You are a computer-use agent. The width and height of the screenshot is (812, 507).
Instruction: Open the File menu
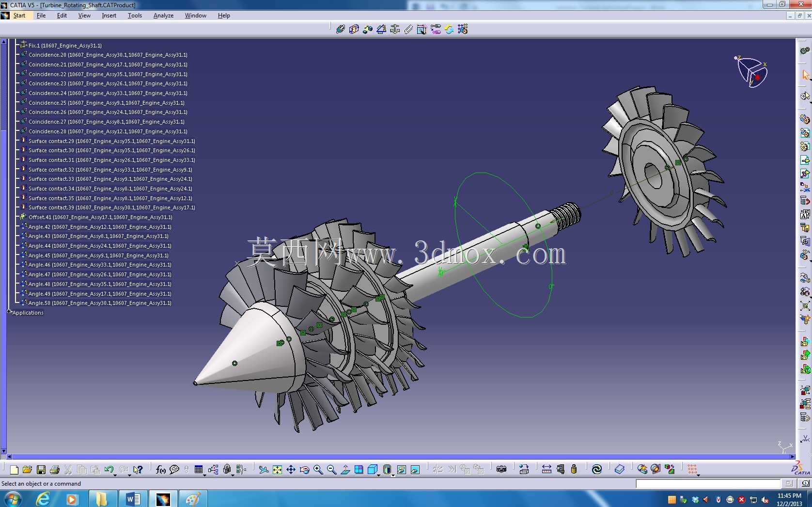(41, 16)
